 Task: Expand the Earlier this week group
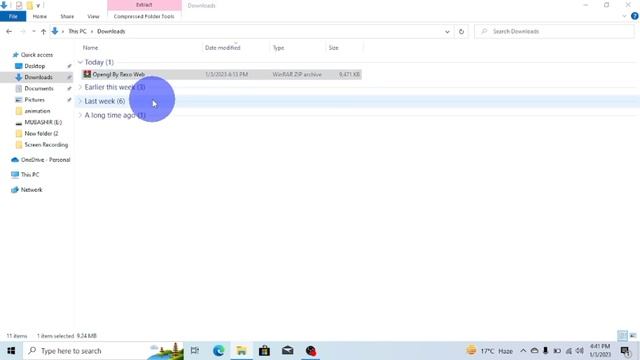(80, 87)
